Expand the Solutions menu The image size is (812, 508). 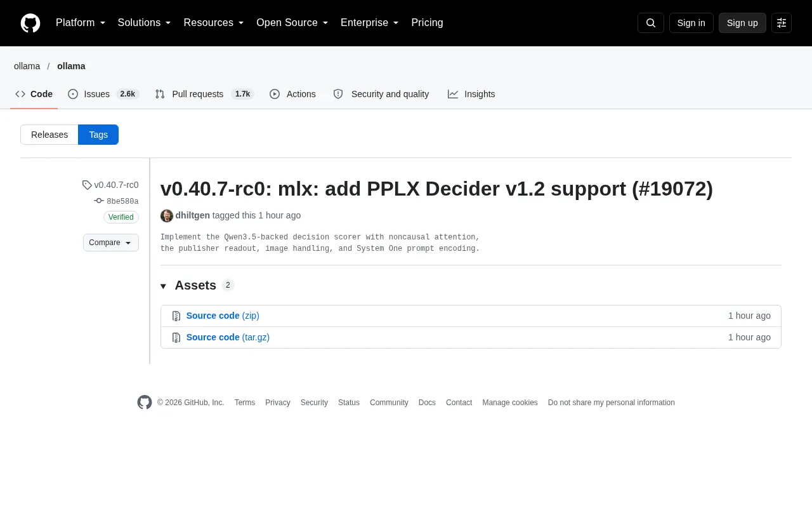click(x=144, y=23)
